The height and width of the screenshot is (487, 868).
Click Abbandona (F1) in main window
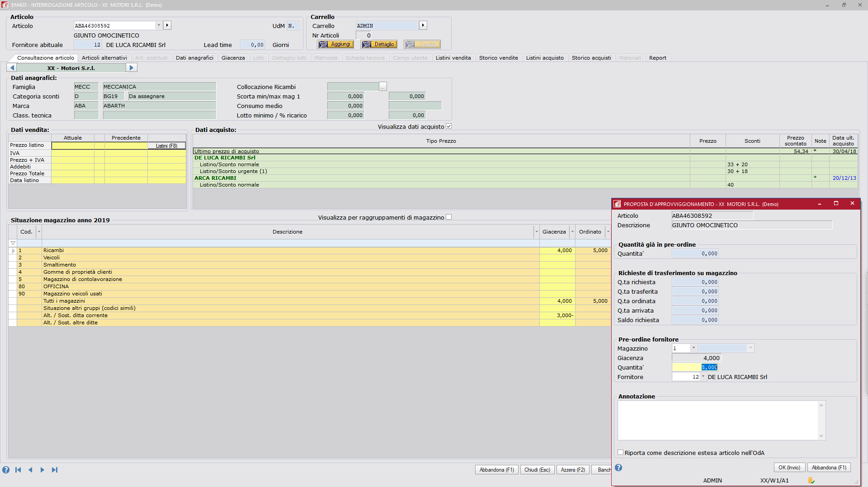pos(497,470)
